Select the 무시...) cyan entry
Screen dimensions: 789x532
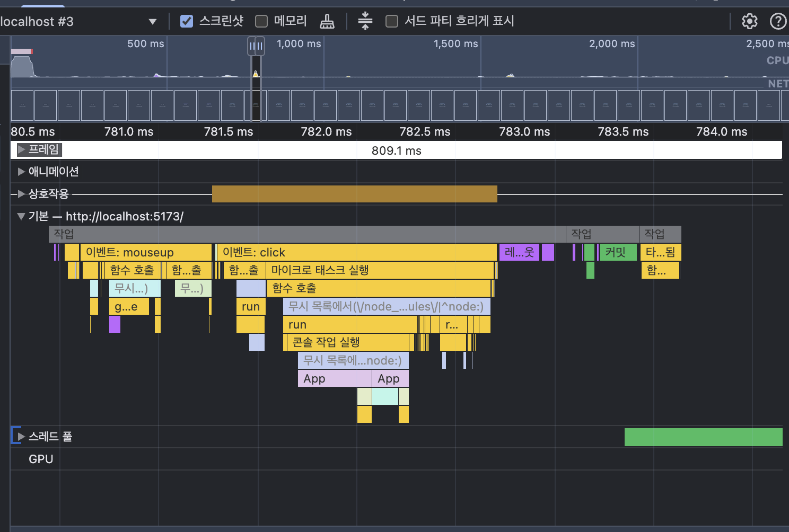[135, 288]
